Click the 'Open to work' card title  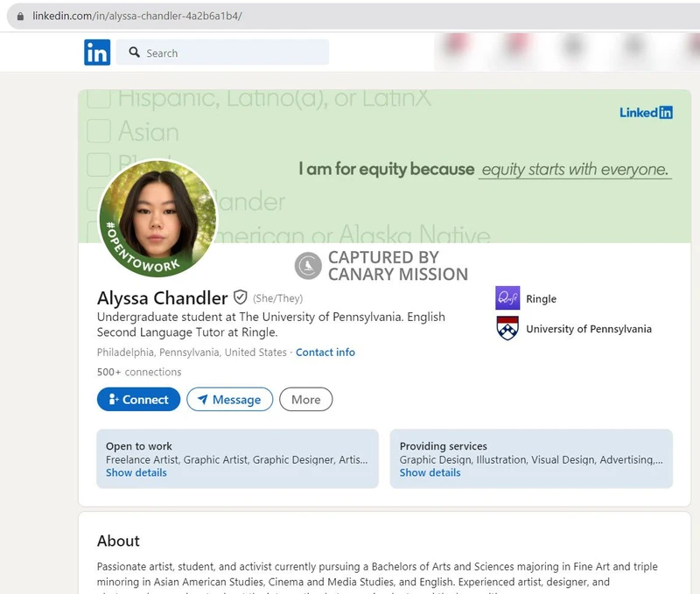(139, 446)
